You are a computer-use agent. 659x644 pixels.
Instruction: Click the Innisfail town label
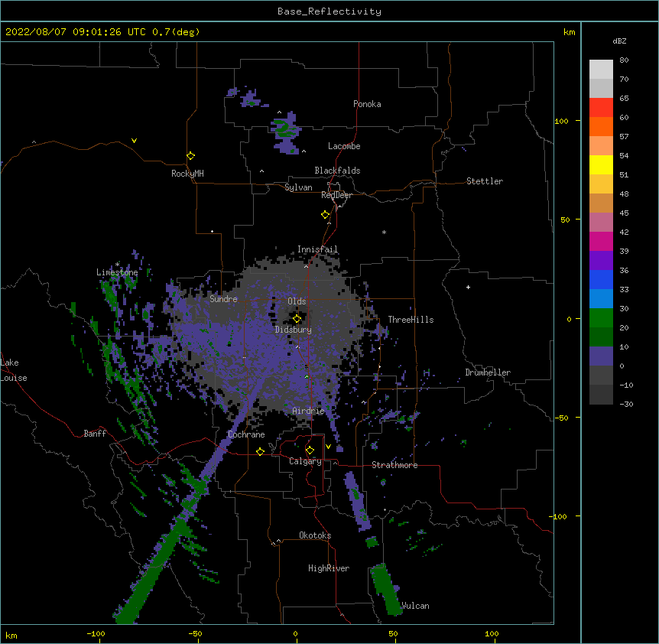[x=317, y=249]
